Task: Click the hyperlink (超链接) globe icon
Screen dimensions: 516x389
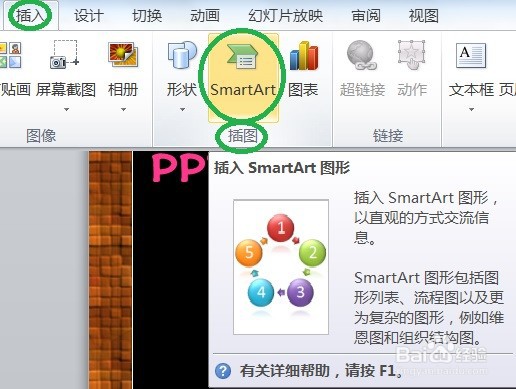Action: pos(362,55)
